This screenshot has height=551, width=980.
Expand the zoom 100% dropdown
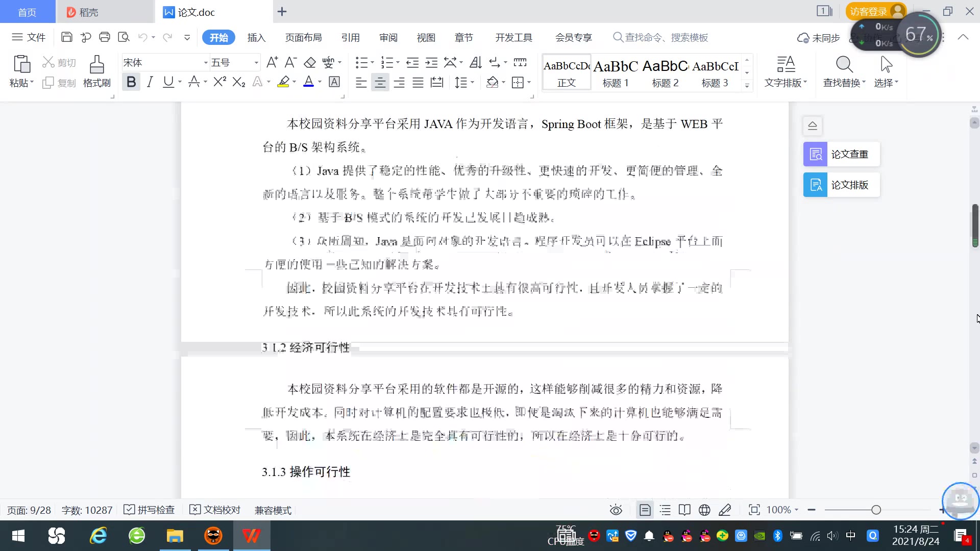tap(796, 510)
